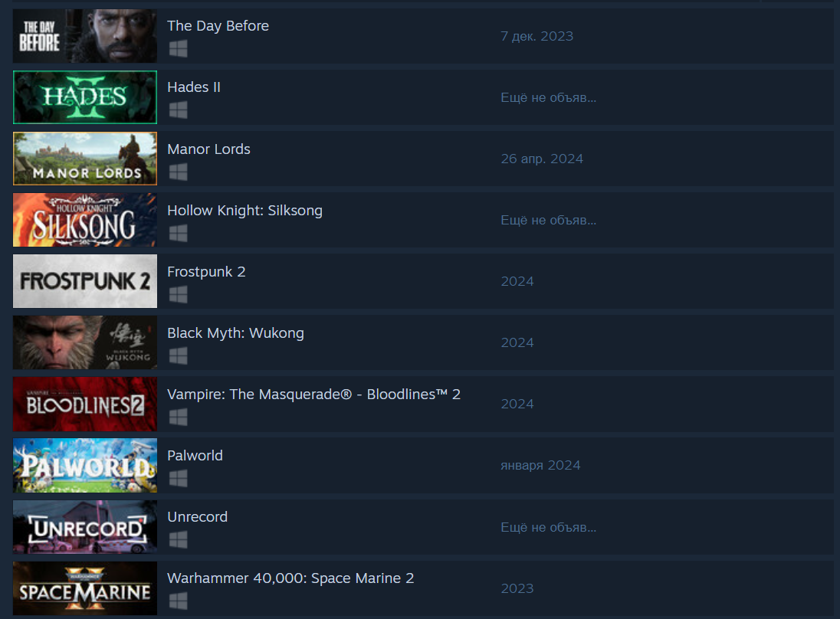Screen dimensions: 840x619
Task: Open Vampire: The Masquerade Bloodlines 2 title
Action: 313,395
